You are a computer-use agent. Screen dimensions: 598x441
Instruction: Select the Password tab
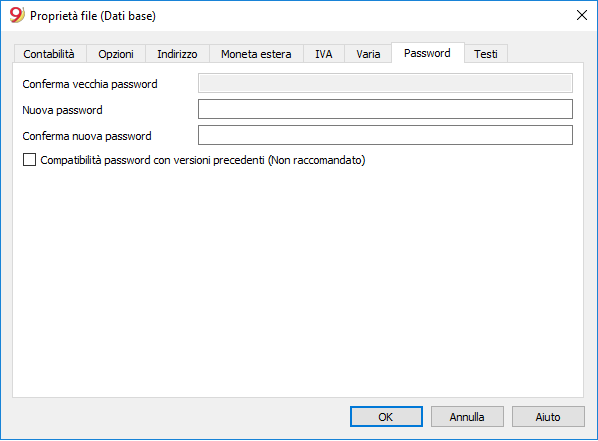428,53
